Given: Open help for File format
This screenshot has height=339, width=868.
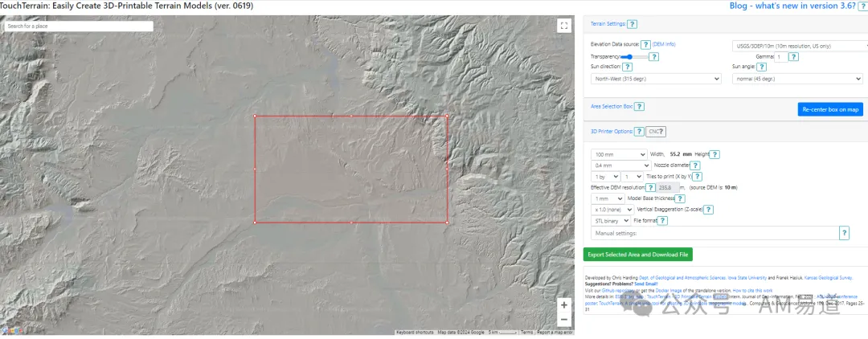Looking at the screenshot, I should click(662, 221).
